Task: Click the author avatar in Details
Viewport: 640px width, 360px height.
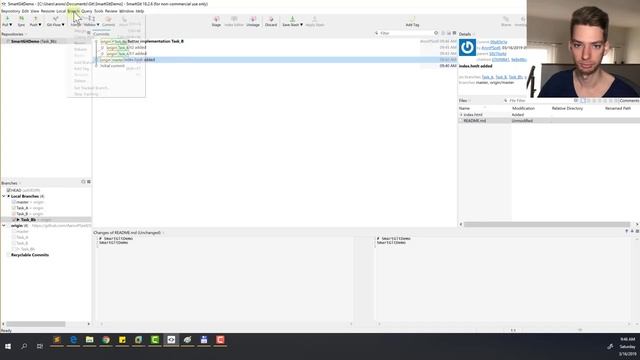Action: click(467, 47)
